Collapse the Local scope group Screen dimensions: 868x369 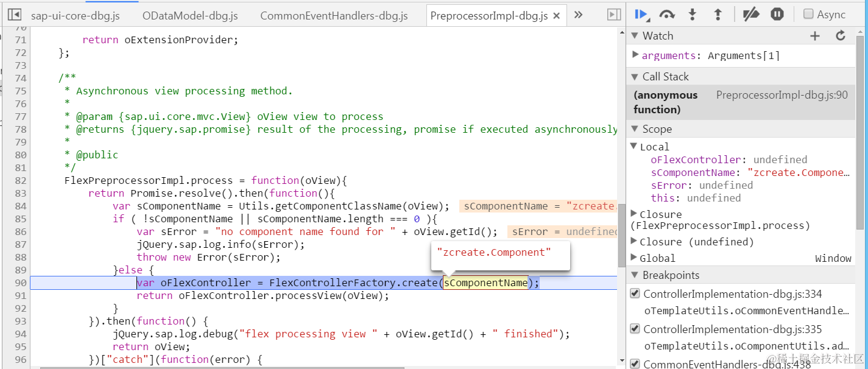click(634, 147)
